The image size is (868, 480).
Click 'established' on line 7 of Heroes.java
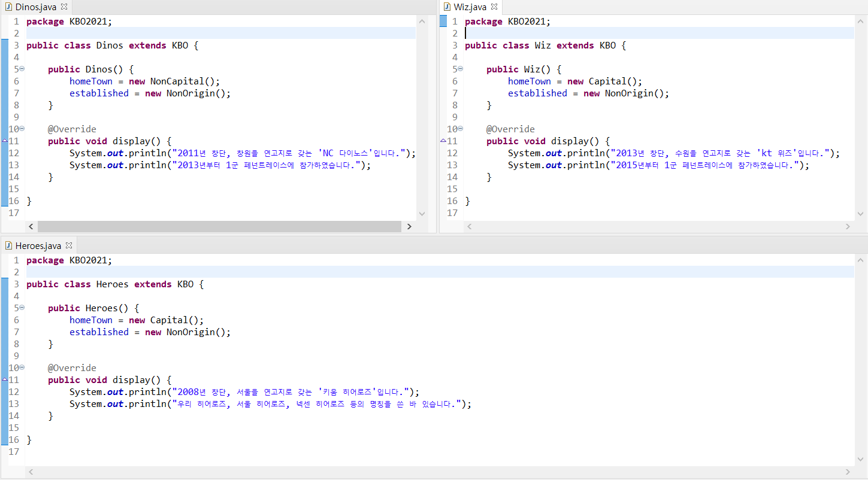click(99, 332)
